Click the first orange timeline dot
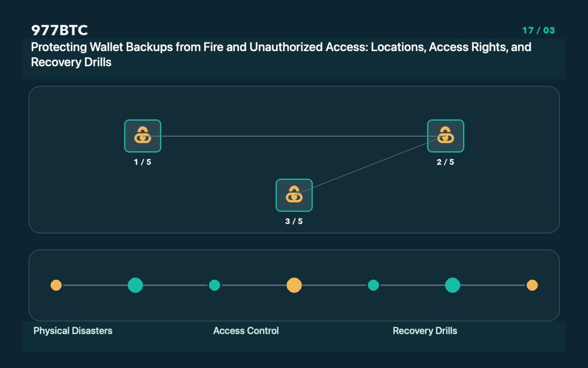Viewport: 588px width, 368px height. (x=56, y=285)
